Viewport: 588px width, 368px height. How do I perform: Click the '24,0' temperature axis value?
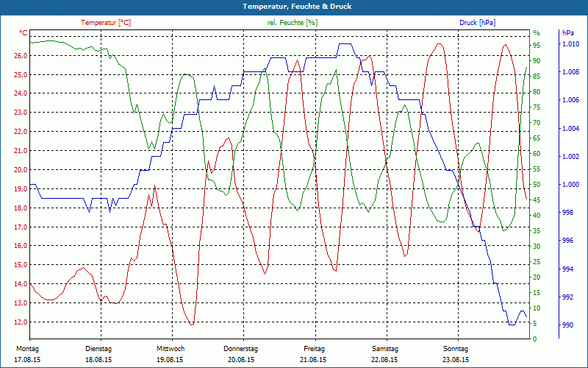click(21, 93)
